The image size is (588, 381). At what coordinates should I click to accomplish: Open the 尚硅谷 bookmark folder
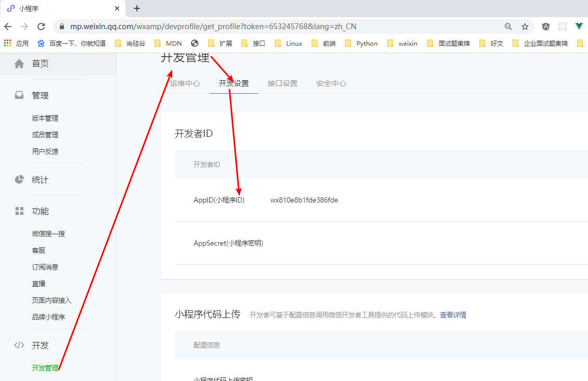[130, 44]
